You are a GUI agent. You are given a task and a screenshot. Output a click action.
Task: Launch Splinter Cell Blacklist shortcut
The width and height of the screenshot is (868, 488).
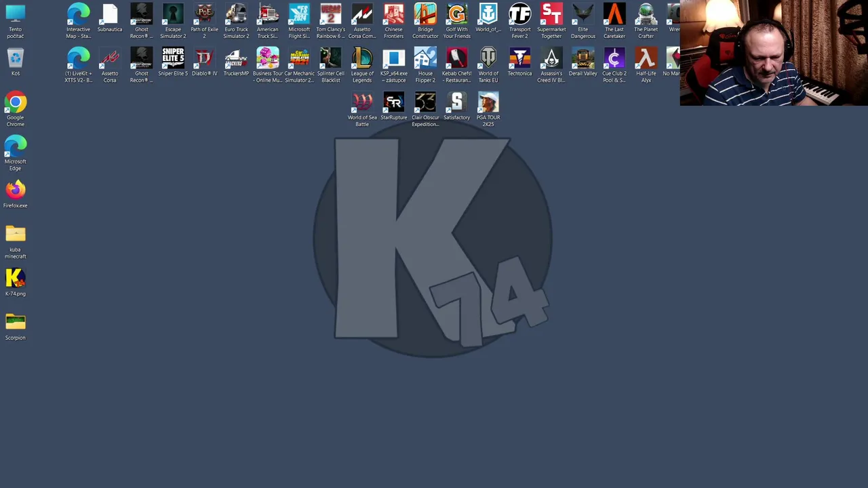point(330,65)
